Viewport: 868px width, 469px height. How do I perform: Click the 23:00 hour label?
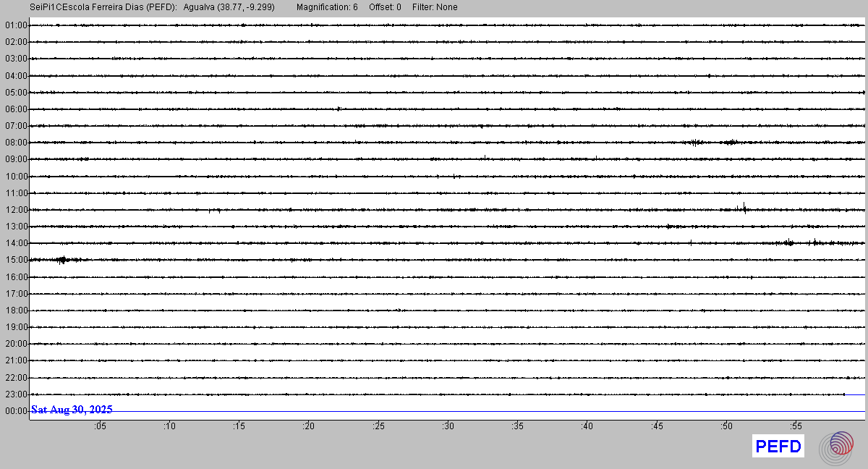(x=16, y=394)
